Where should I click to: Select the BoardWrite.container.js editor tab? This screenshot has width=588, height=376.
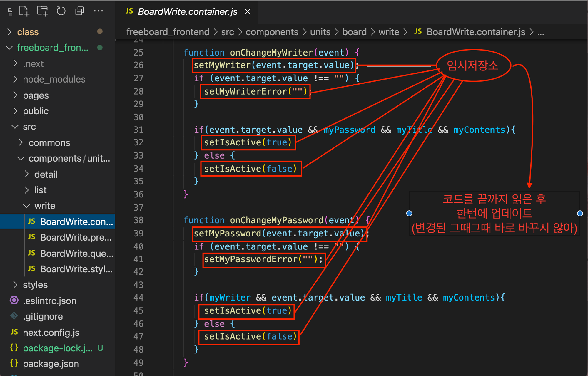point(187,12)
